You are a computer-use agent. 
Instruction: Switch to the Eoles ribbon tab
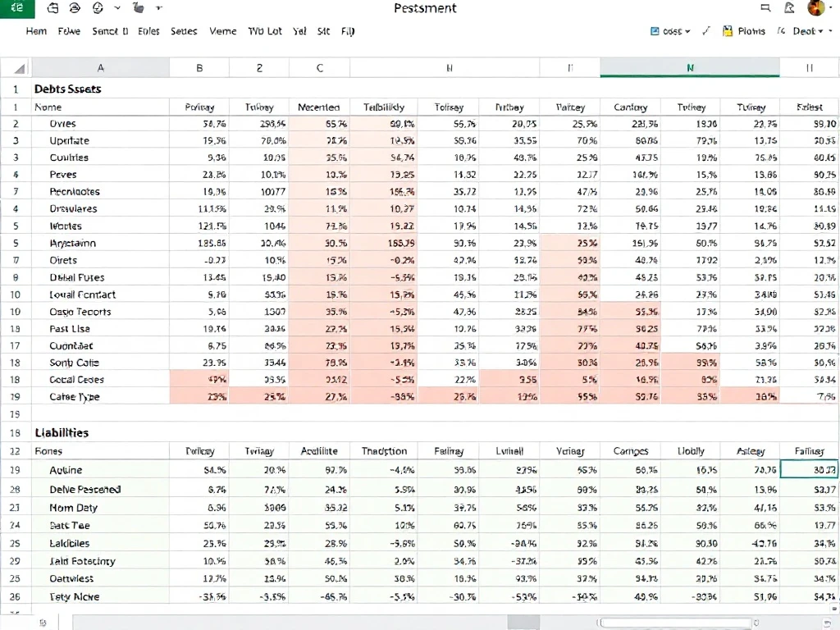click(x=148, y=31)
